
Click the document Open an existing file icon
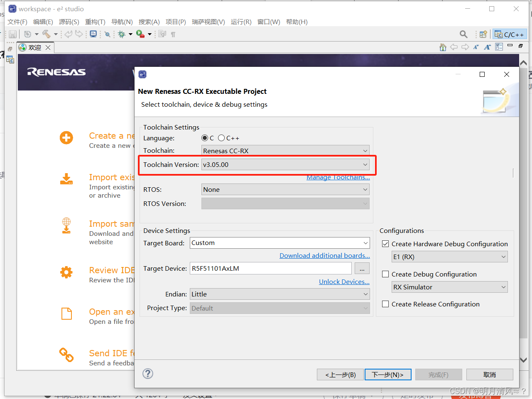coord(66,313)
